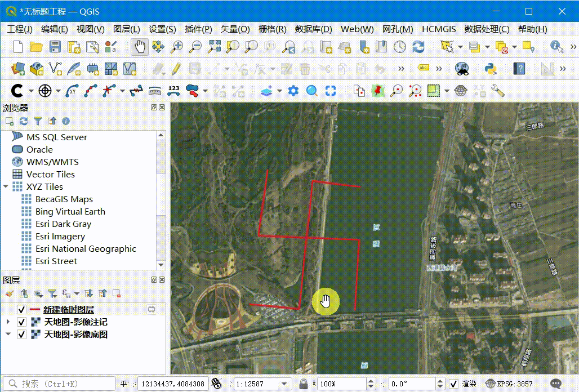This screenshot has height=392, width=579.
Task: Open the log messages speech bubble
Action: [555, 384]
